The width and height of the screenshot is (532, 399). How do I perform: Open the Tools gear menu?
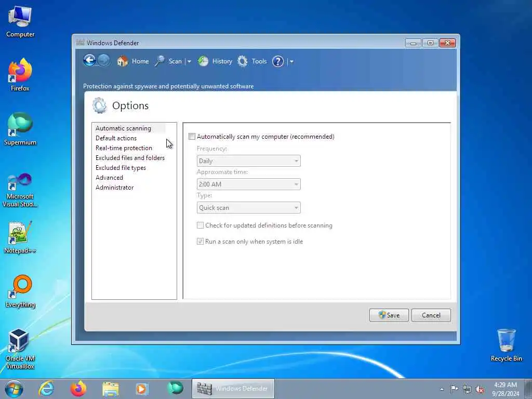click(252, 61)
